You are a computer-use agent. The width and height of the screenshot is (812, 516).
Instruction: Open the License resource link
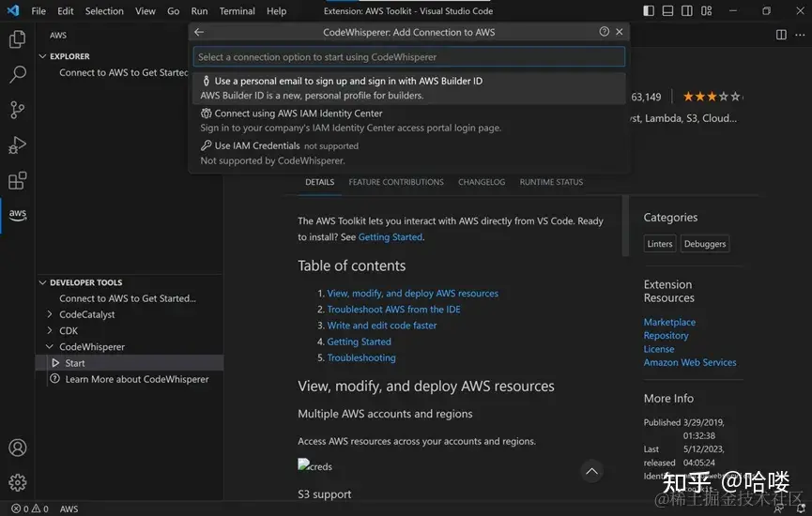point(659,349)
